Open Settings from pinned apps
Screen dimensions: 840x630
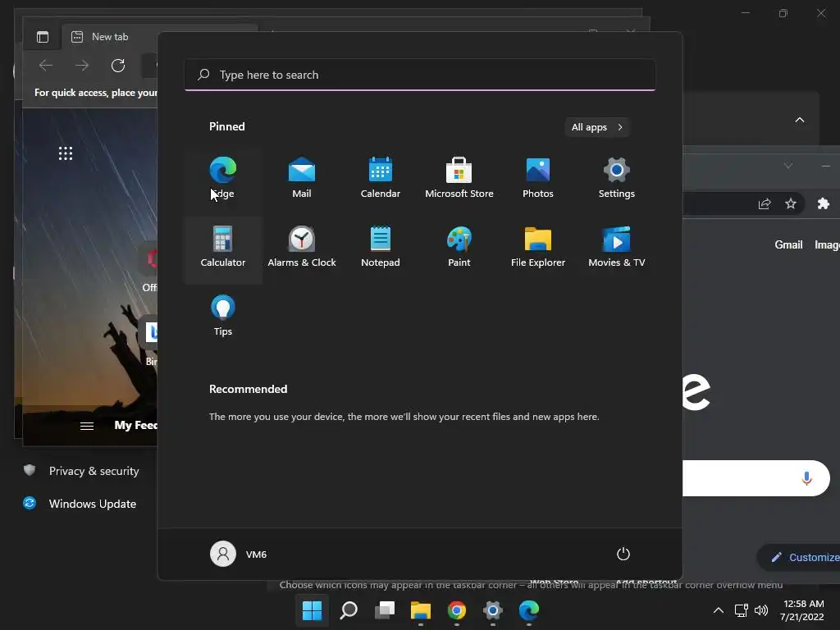pos(617,178)
